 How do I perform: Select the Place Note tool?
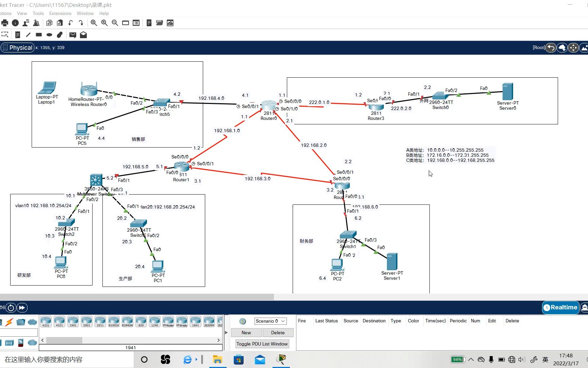[18, 35]
